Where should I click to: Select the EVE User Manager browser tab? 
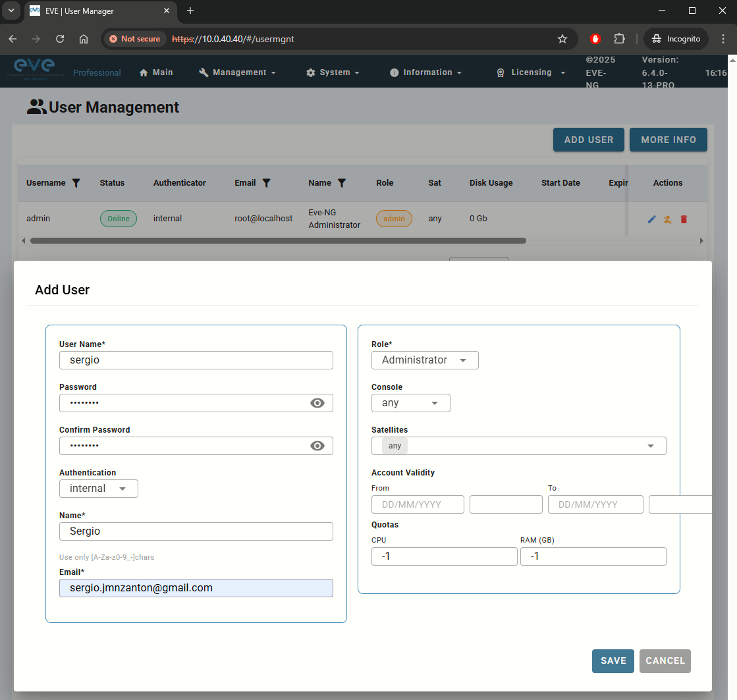[101, 11]
